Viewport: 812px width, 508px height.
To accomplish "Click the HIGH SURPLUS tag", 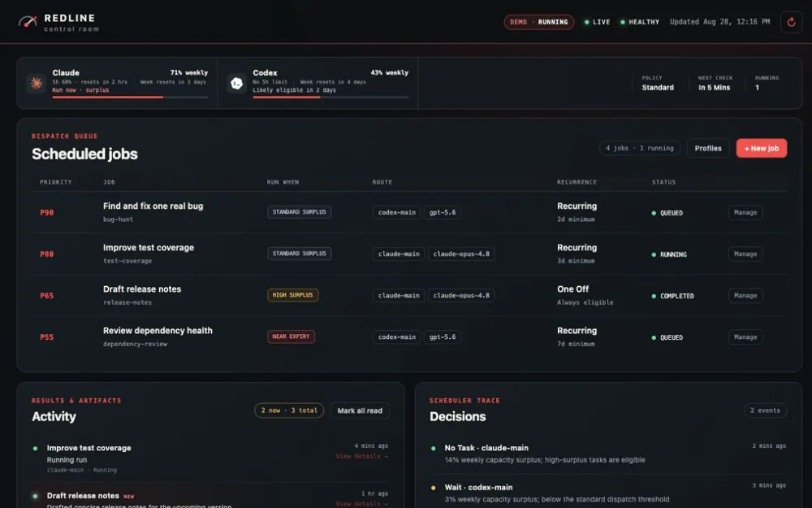I will (292, 295).
